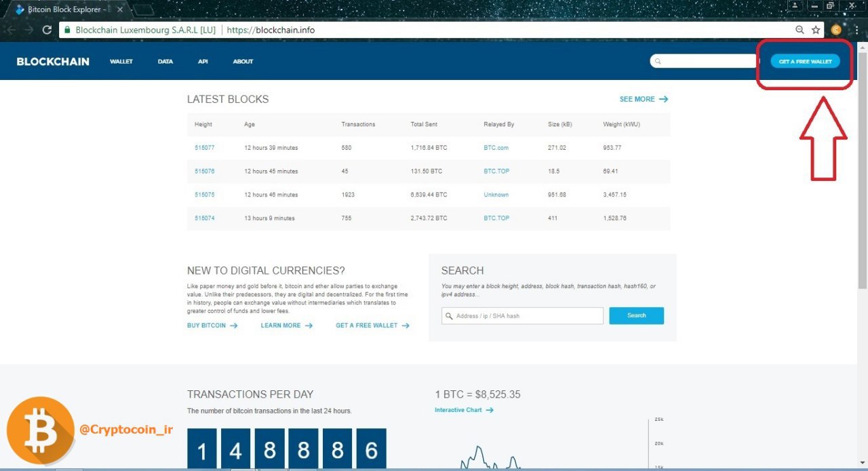Open block 515077

204,148
